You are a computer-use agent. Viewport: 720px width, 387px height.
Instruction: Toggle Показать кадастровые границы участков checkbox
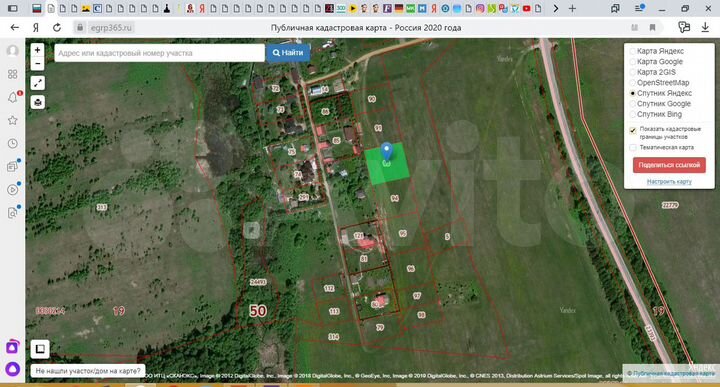[x=633, y=130]
